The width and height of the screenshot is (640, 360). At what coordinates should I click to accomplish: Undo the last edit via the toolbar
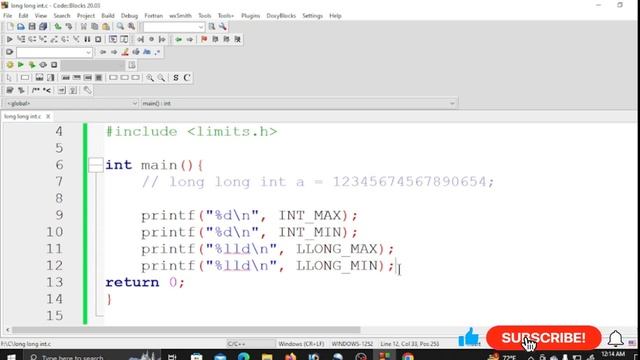tap(58, 27)
